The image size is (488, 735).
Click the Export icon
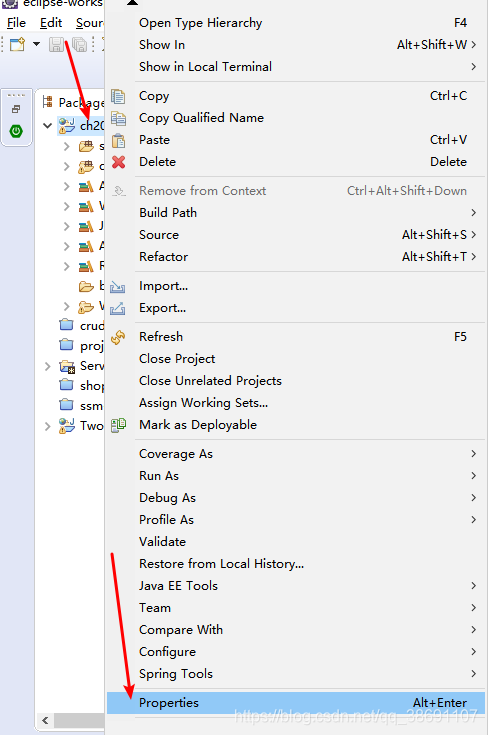point(118,308)
